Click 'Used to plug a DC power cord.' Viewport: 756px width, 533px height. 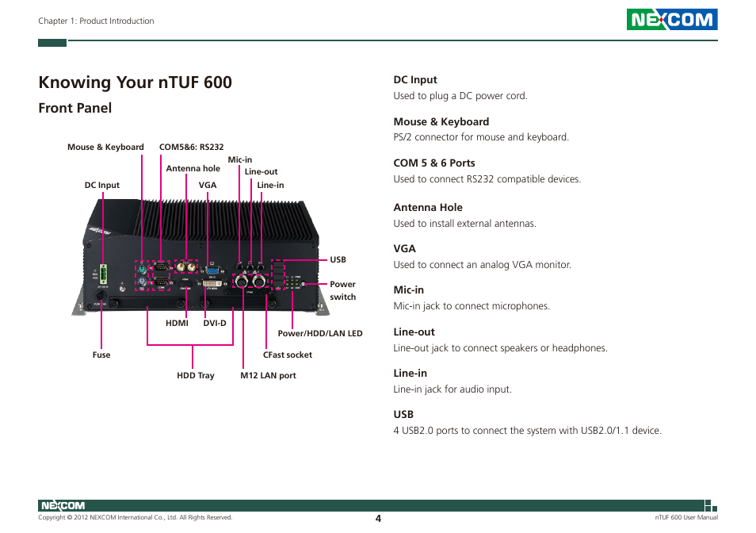460,96
